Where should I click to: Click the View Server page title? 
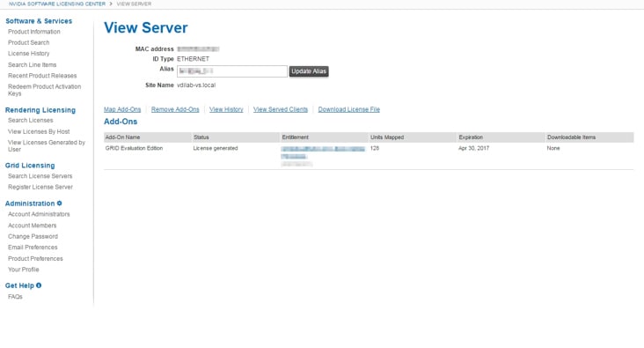146,27
